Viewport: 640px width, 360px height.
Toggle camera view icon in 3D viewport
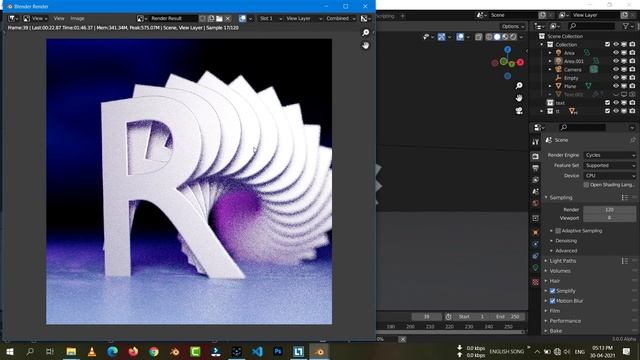519,111
